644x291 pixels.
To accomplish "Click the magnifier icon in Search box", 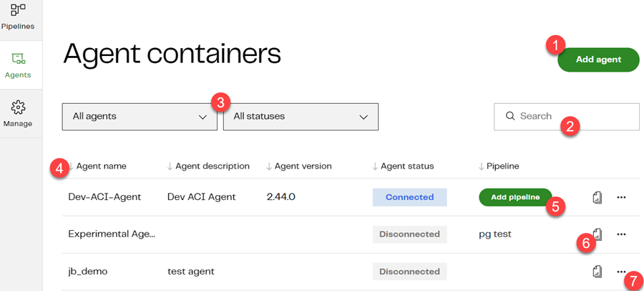I will tap(510, 117).
